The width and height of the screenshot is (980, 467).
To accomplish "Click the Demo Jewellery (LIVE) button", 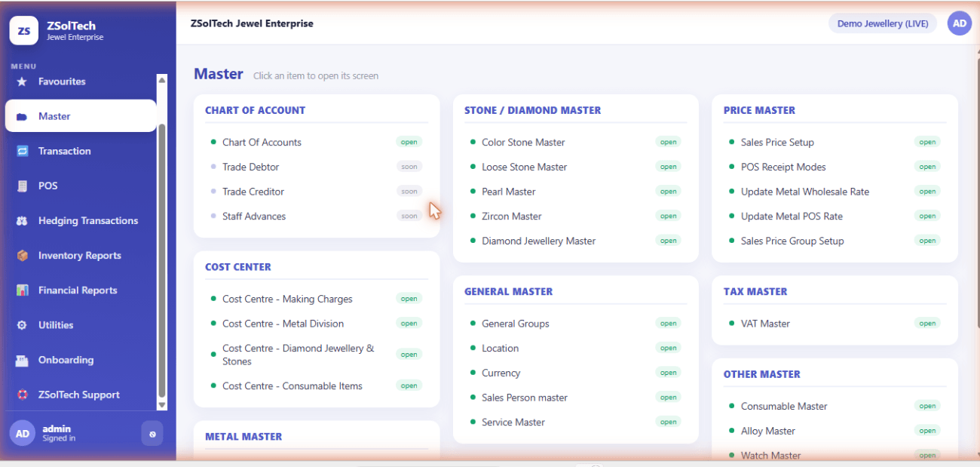I will click(x=883, y=23).
